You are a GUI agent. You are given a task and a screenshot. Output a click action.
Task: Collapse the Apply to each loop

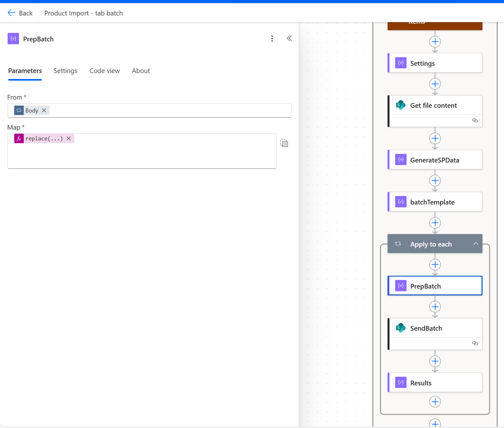pos(476,244)
